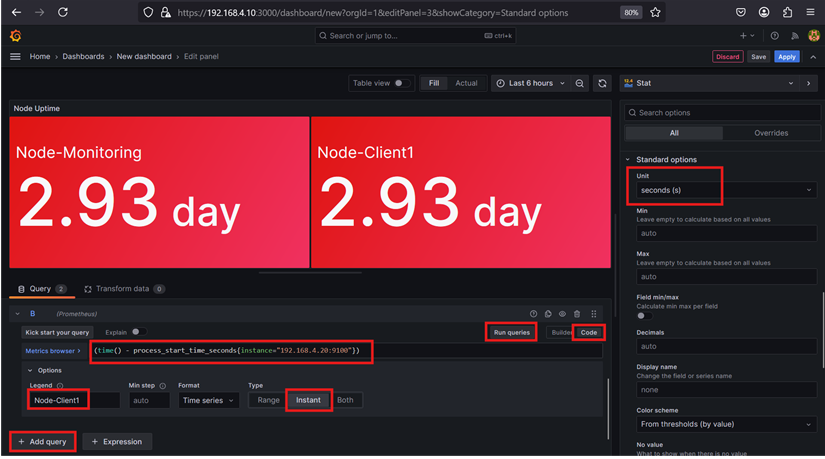Hide query B response with the eye icon

[x=562, y=314]
